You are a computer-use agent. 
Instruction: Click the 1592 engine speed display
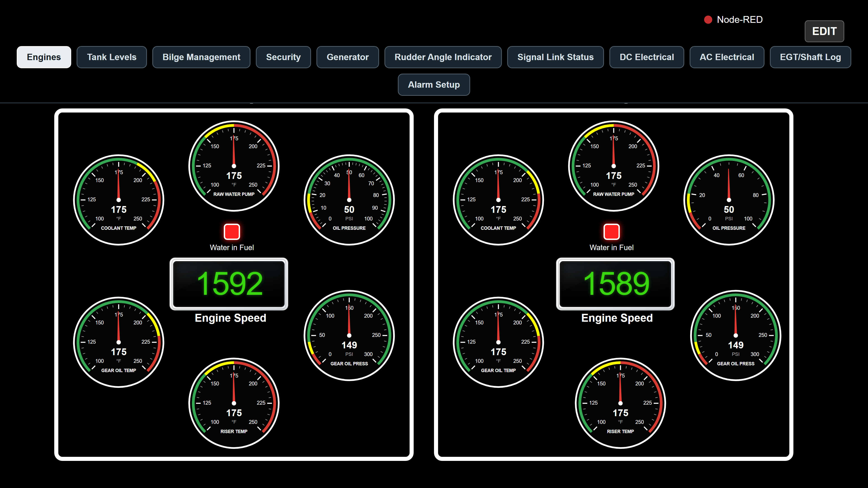[x=229, y=284]
